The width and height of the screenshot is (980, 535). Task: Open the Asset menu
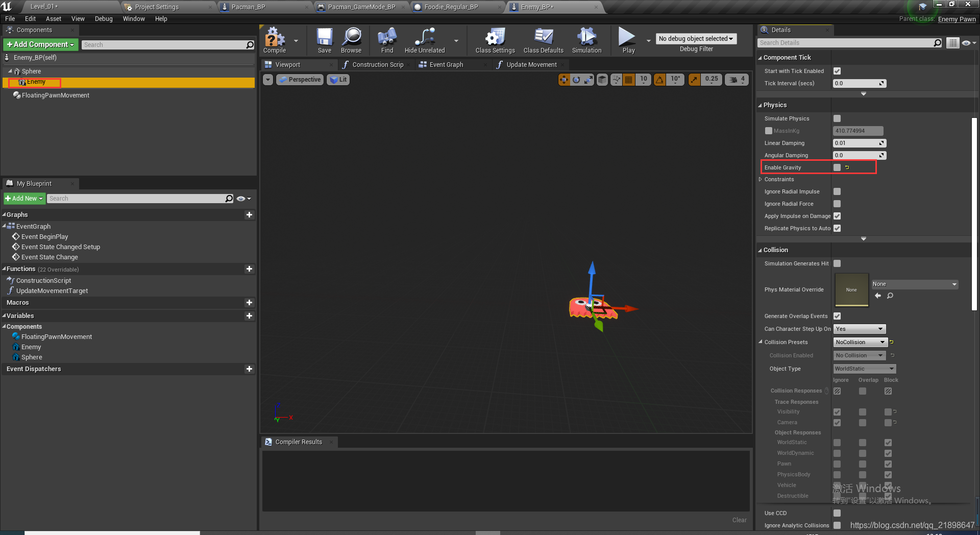click(54, 19)
